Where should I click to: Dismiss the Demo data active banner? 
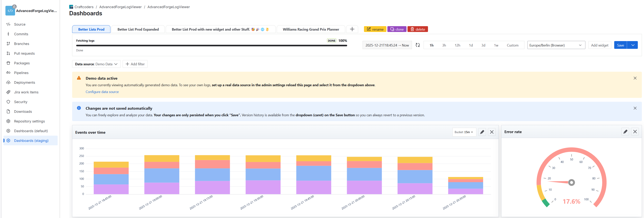635,78
